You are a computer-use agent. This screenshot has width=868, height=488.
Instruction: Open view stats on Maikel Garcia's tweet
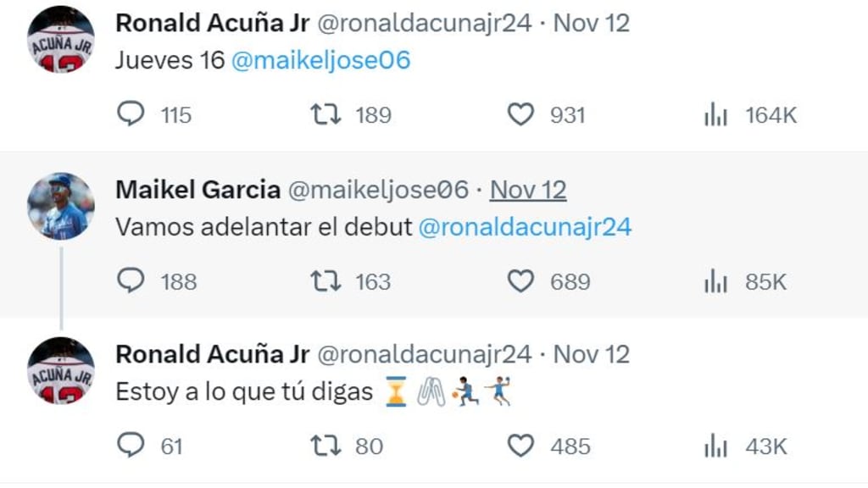(716, 282)
